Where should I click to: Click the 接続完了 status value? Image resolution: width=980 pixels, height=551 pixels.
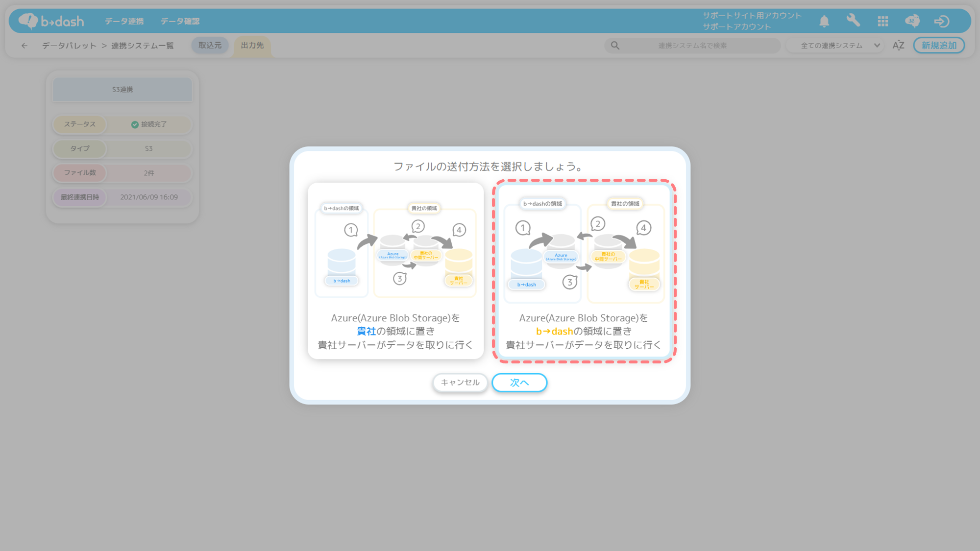tap(149, 124)
